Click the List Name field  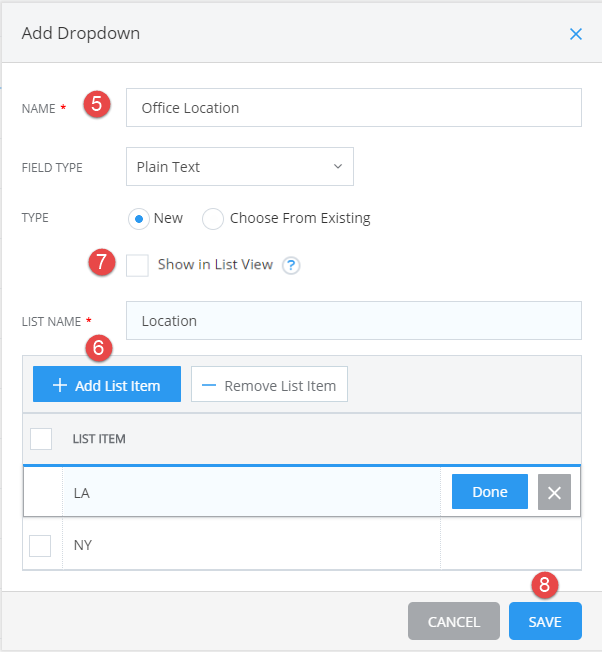point(354,321)
